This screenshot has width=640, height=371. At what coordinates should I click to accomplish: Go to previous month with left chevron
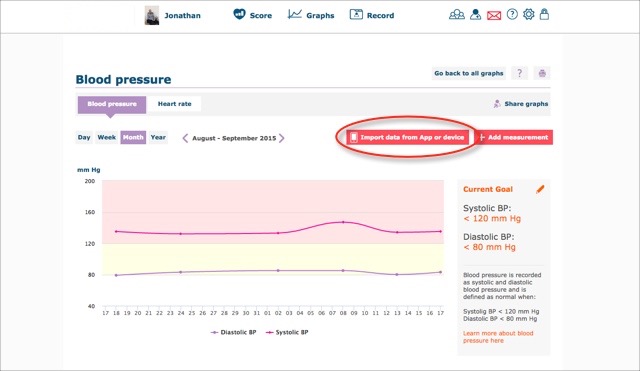185,138
